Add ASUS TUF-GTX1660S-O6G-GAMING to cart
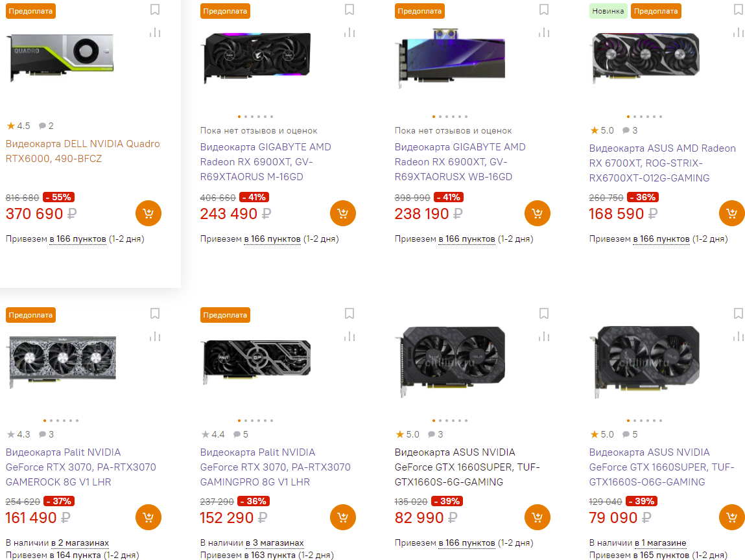 [x=731, y=517]
